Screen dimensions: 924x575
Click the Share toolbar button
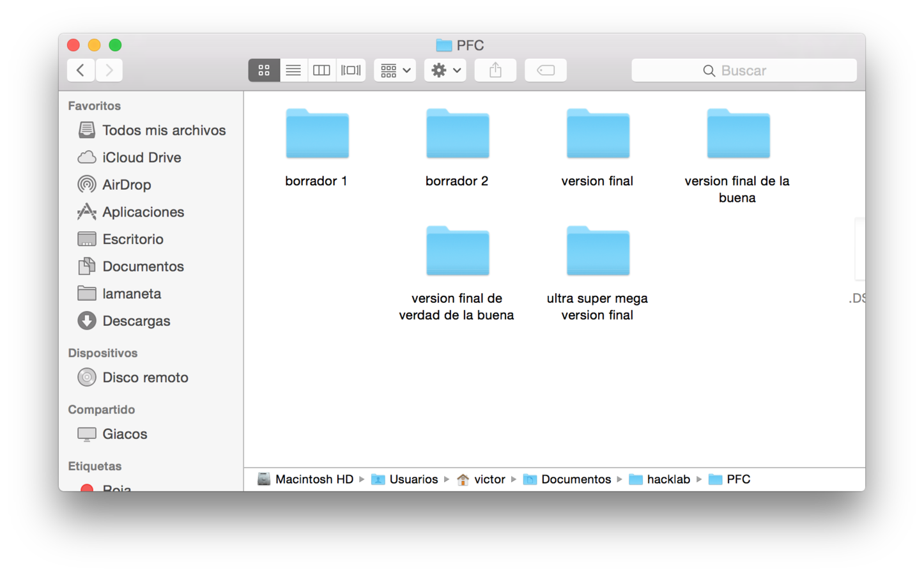pyautogui.click(x=495, y=70)
